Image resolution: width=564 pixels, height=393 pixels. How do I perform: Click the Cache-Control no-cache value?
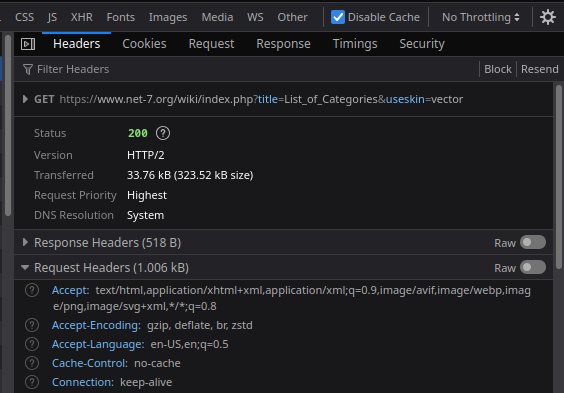point(157,363)
